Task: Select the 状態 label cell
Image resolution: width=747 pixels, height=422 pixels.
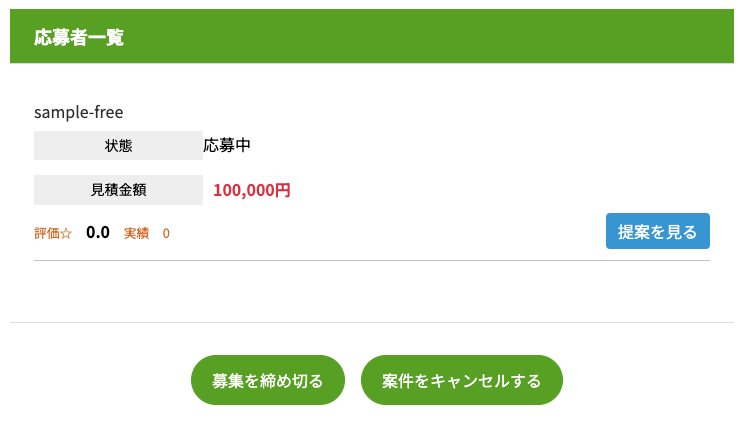Action: click(x=118, y=146)
